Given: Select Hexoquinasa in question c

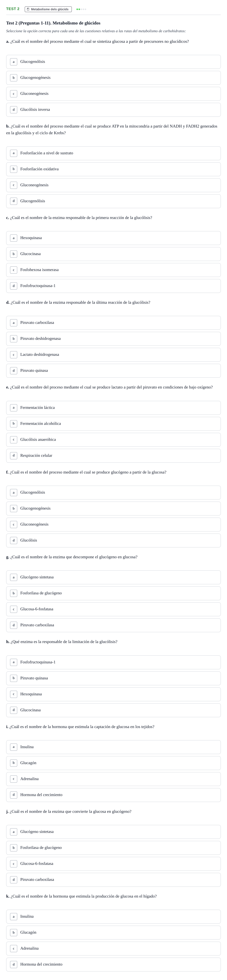Looking at the screenshot, I should point(113,238).
